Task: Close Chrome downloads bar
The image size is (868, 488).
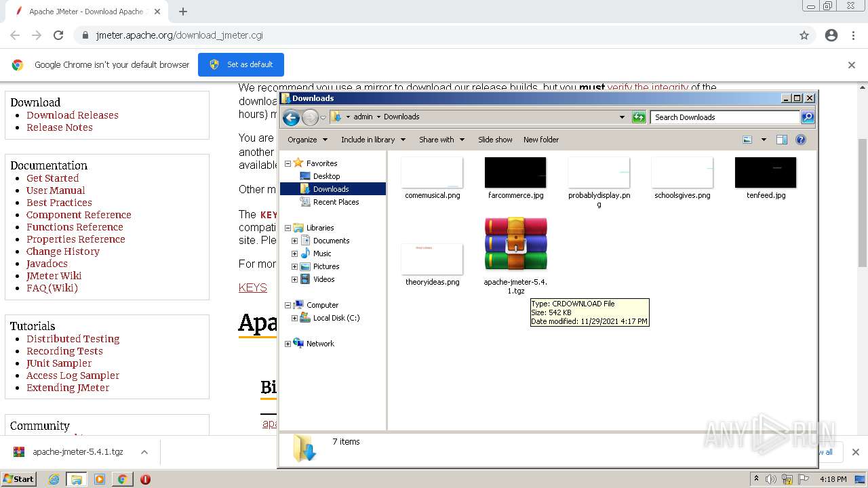Action: 855,452
